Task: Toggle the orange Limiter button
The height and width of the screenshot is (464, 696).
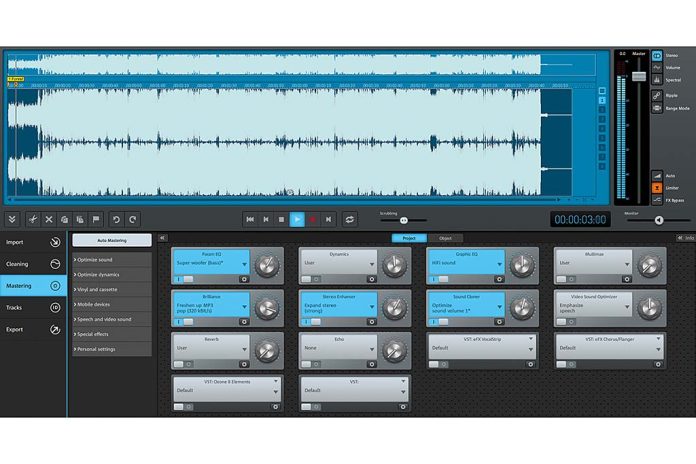Action: tap(657, 188)
